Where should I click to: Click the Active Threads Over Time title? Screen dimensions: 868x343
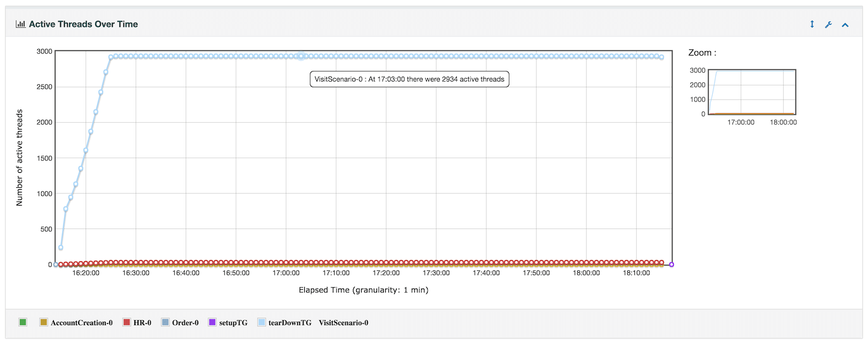83,24
